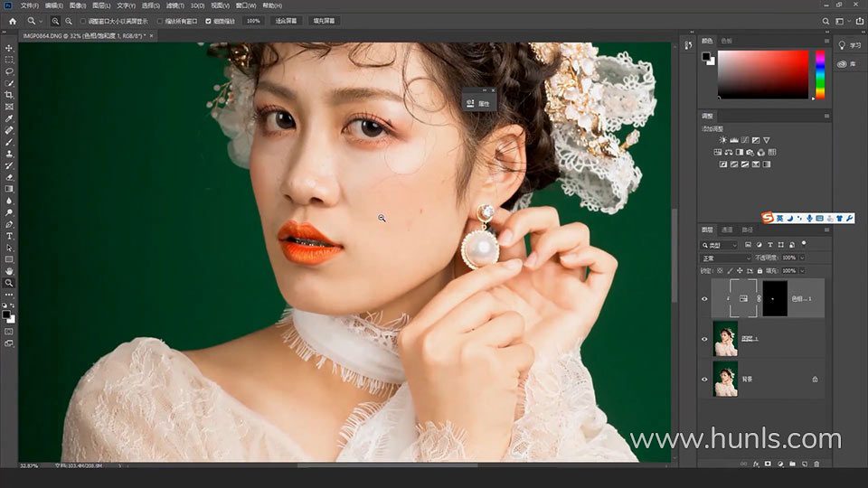The height and width of the screenshot is (488, 868).
Task: Open the Image menu
Action: point(78,5)
